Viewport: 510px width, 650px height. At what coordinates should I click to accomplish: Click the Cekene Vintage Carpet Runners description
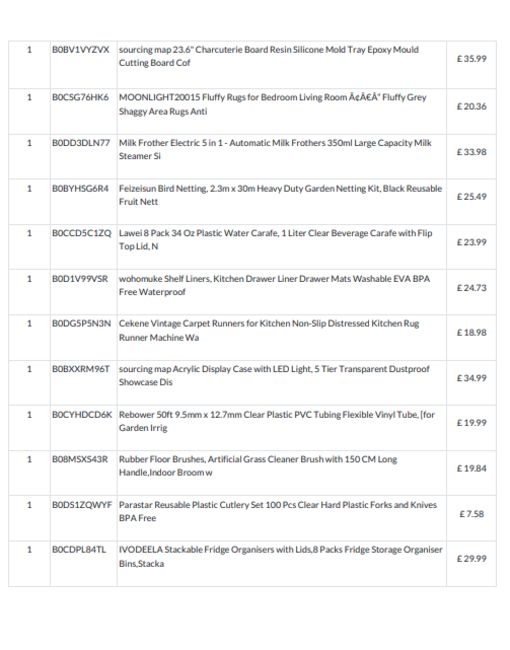[269, 330]
